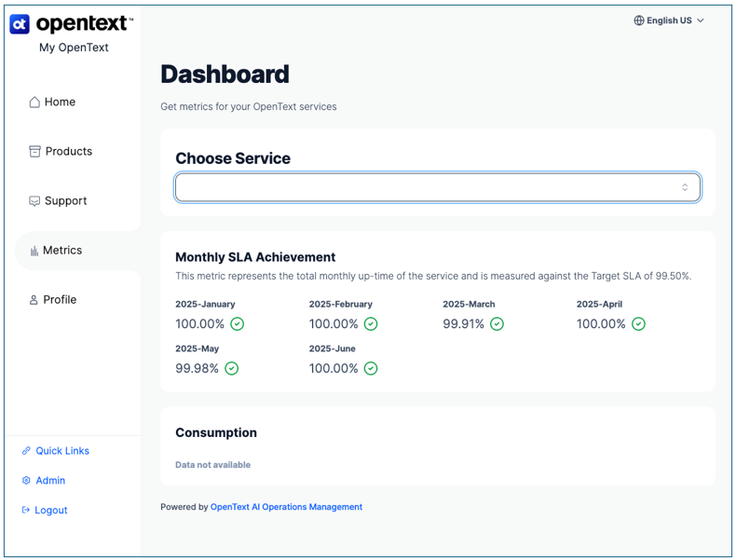Screen dimensions: 736x560
Task: Click the Admin gear icon
Action: pos(26,481)
